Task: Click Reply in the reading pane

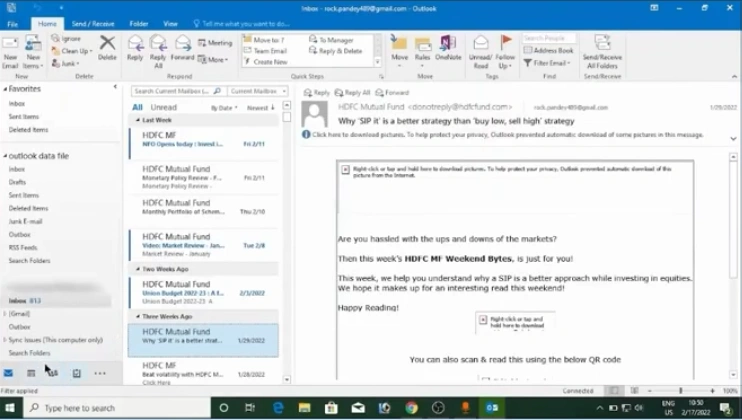Action: point(317,93)
